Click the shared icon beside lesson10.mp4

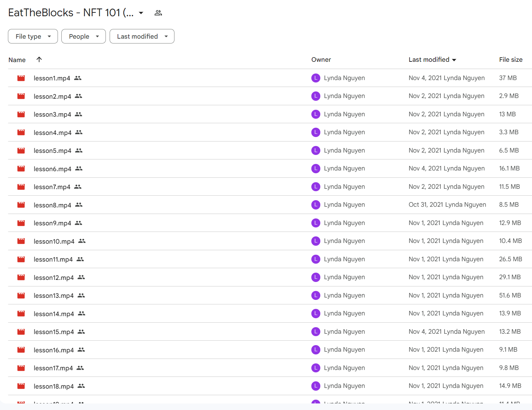pyautogui.click(x=82, y=241)
